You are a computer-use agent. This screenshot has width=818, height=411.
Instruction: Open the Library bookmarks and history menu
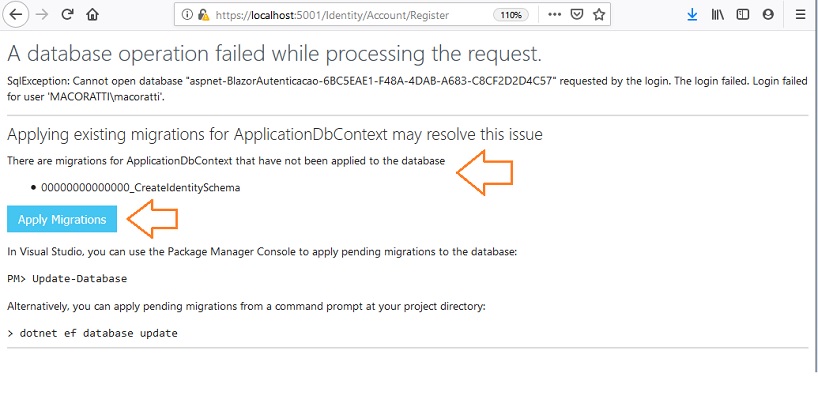click(x=717, y=15)
